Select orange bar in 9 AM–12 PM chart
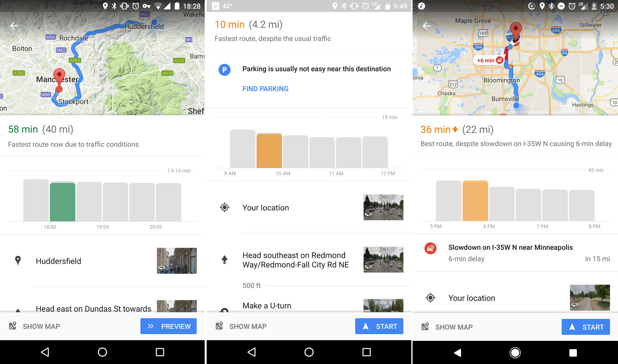 point(269,151)
